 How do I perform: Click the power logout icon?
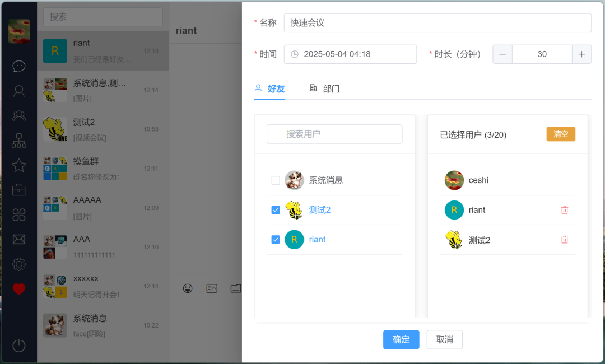click(19, 346)
